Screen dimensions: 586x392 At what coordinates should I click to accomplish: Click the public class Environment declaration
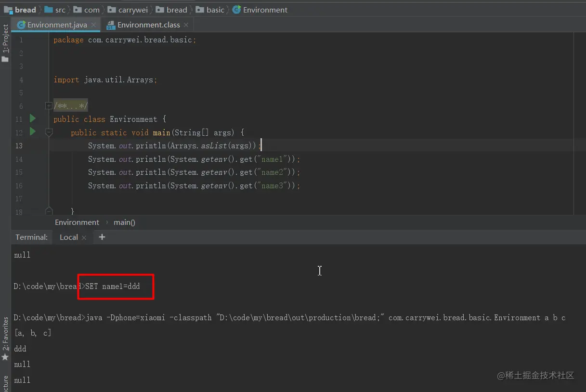point(110,119)
